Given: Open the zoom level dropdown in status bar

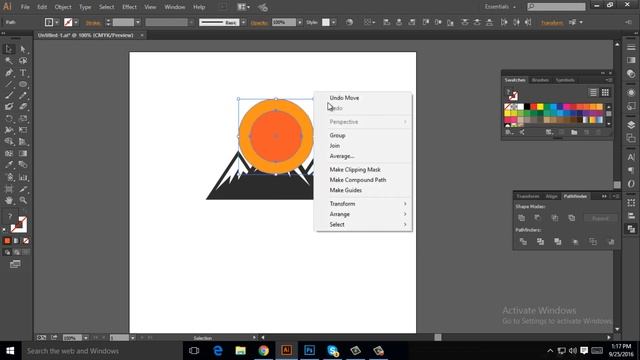Looking at the screenshot, I should click(85, 338).
